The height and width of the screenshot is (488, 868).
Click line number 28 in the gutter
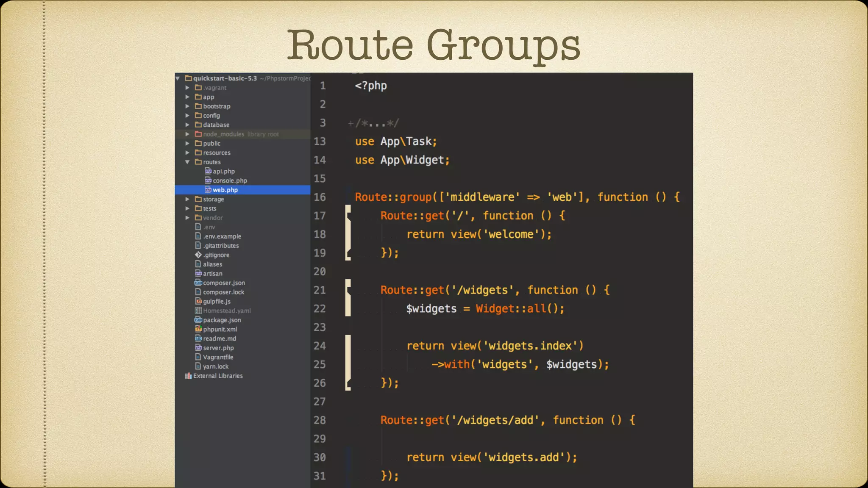[320, 420]
